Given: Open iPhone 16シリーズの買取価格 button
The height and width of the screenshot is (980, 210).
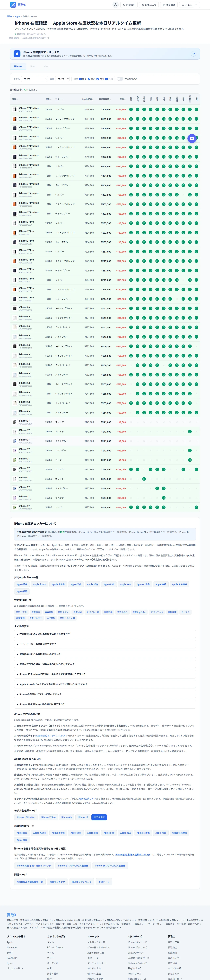Looking at the screenshot, I should click(x=110, y=866).
